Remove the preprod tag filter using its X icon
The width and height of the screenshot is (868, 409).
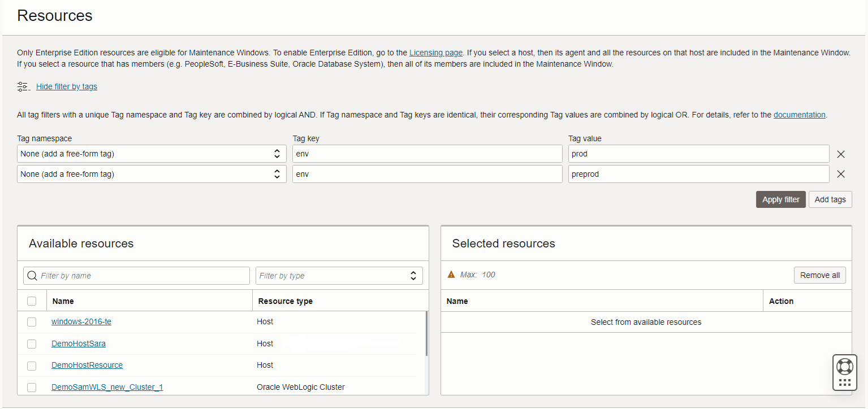840,173
